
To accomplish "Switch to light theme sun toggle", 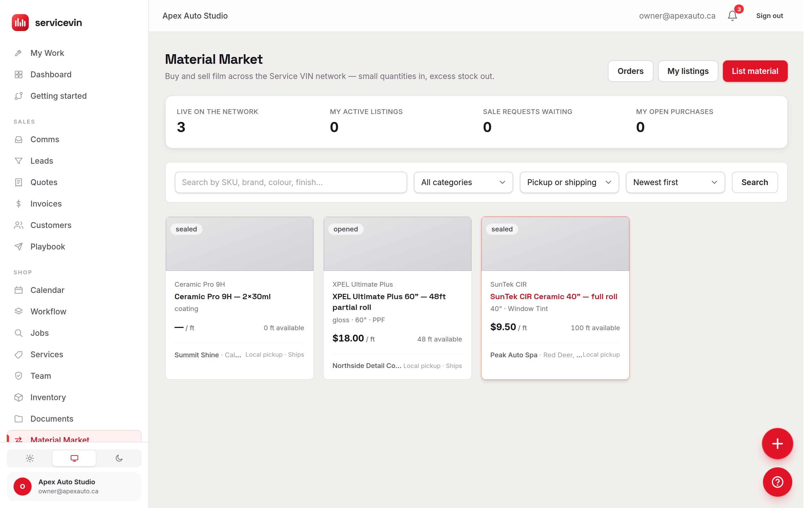I will pyautogui.click(x=30, y=458).
